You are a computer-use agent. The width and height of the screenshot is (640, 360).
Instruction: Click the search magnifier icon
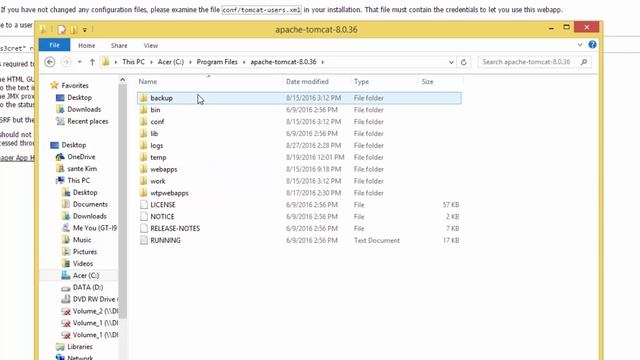[584, 62]
